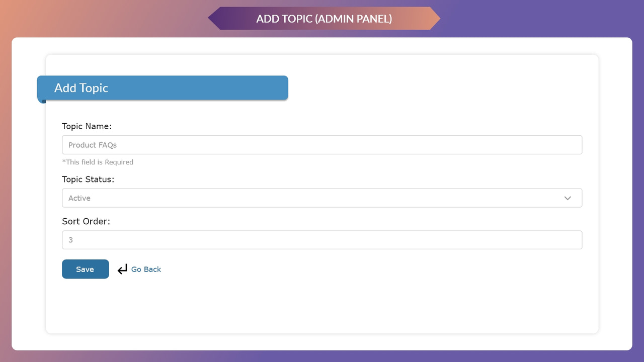The image size is (644, 362).
Task: Click the chevron at the right of Active
Action: point(568,198)
